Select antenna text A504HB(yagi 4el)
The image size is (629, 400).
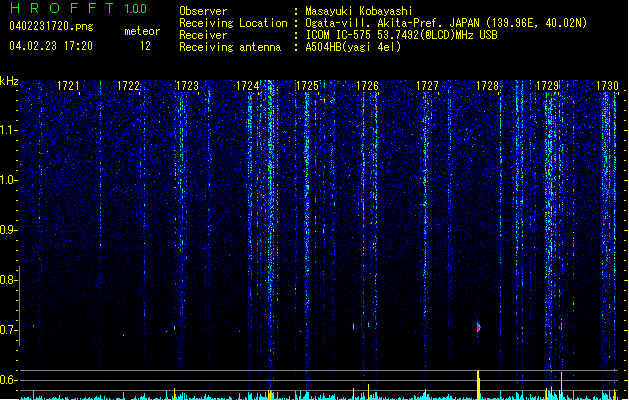[x=353, y=47]
